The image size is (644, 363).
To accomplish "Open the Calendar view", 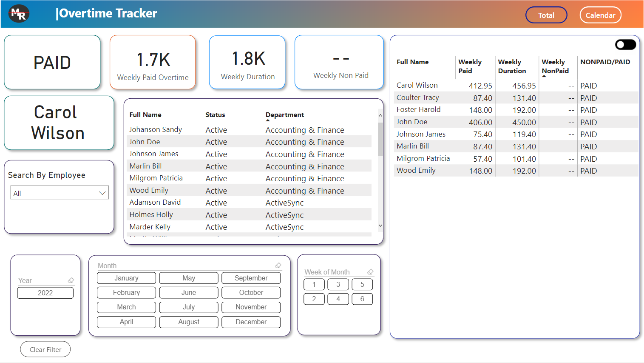I will (600, 15).
